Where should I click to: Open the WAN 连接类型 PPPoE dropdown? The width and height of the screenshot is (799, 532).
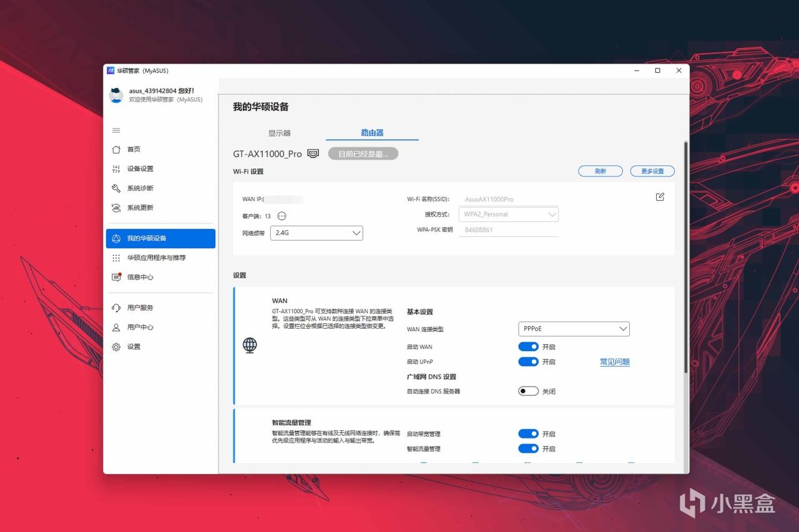[574, 329]
